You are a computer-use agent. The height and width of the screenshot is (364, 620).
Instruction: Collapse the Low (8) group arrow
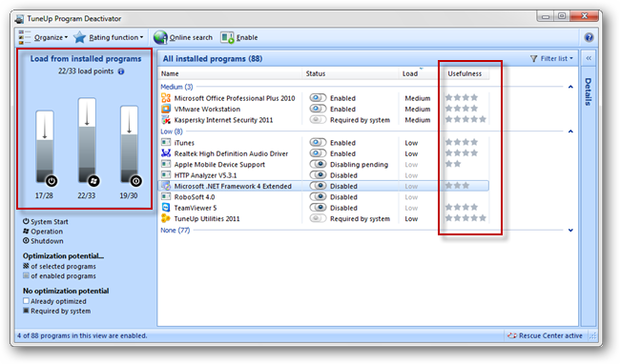570,131
